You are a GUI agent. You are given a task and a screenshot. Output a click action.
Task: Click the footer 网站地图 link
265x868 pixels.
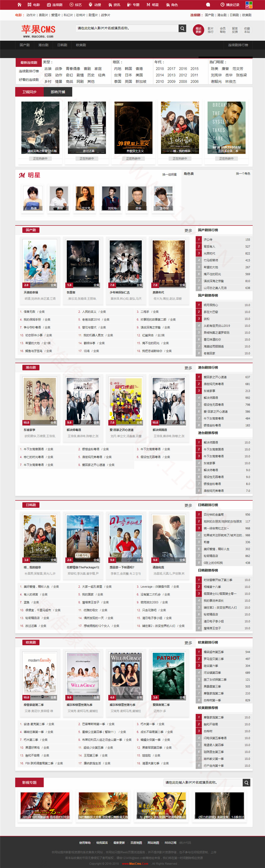point(153,843)
